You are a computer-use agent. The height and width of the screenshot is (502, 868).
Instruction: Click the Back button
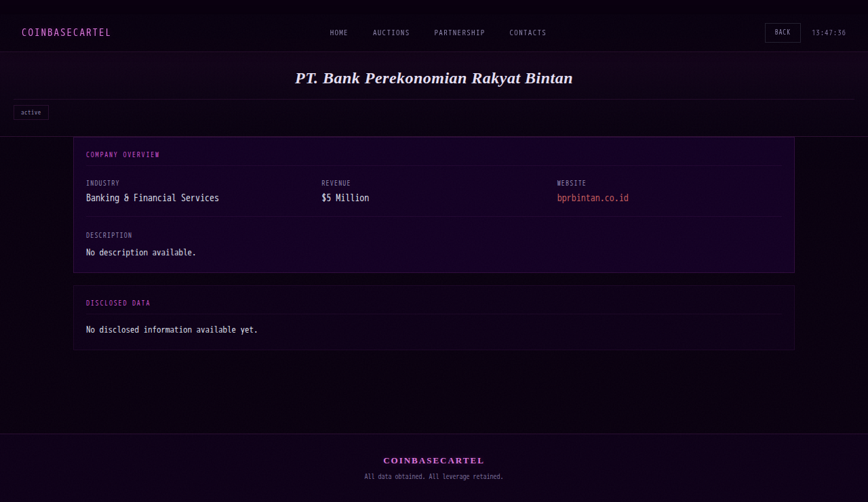coord(783,33)
